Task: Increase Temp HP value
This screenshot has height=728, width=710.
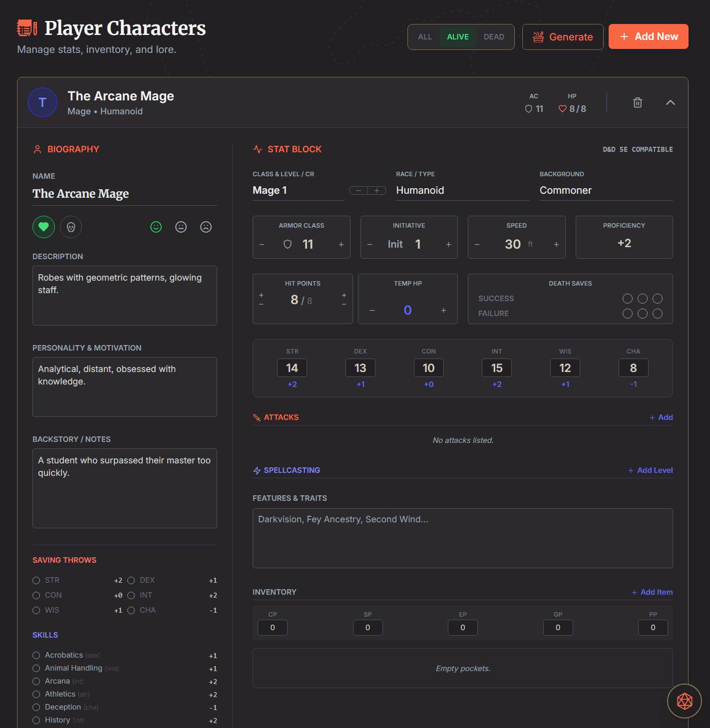Action: (x=443, y=311)
